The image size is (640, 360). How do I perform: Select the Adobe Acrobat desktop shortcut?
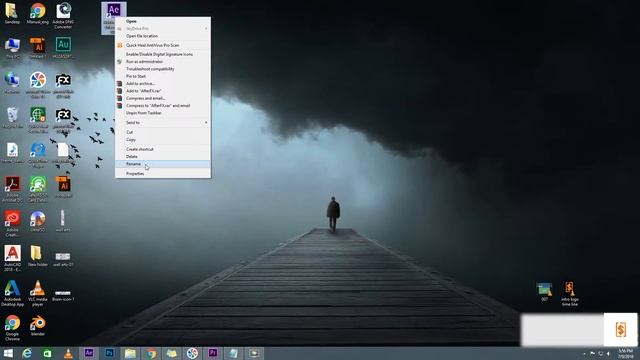click(x=12, y=189)
